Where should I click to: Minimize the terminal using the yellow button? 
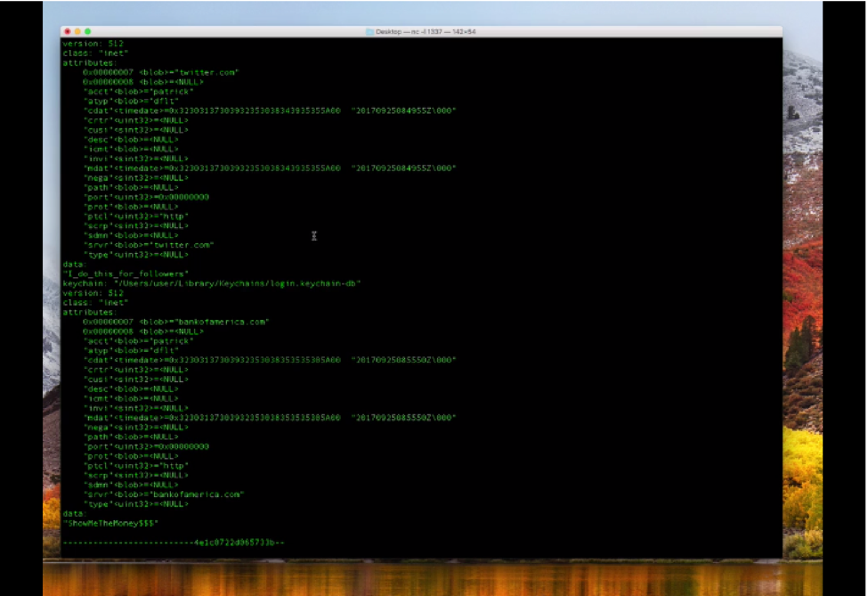click(77, 31)
